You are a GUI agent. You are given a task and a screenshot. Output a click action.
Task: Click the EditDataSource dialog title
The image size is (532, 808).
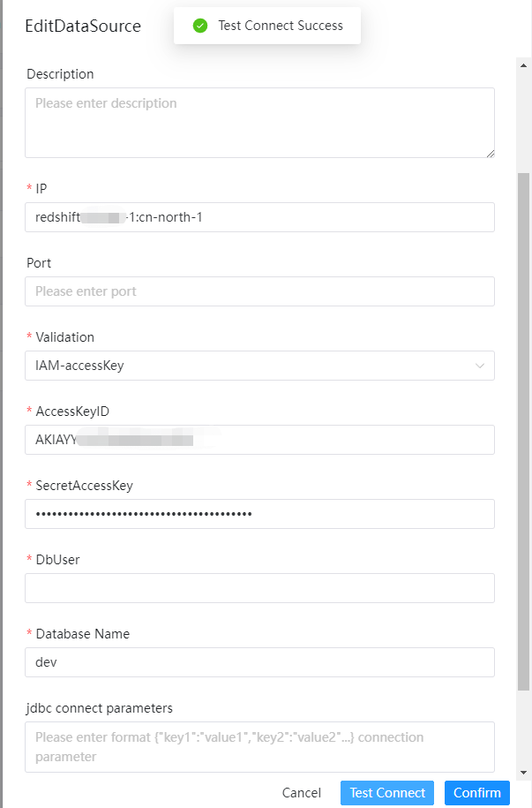tap(83, 26)
